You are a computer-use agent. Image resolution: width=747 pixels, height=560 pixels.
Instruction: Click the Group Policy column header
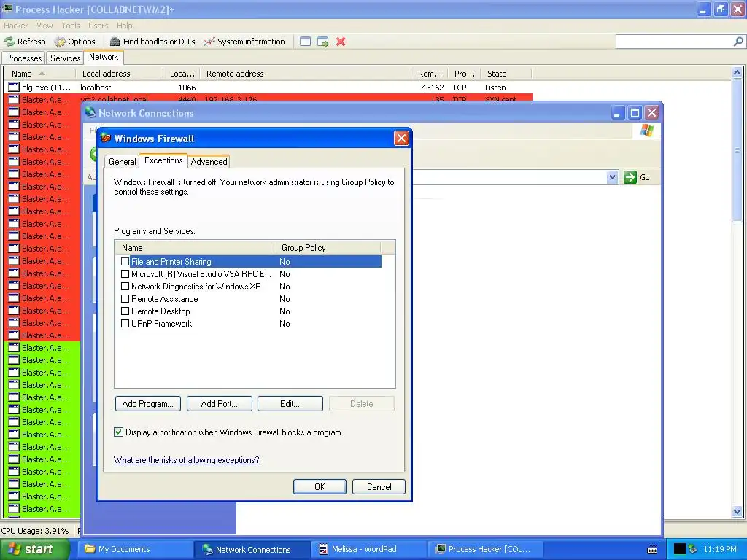(x=328, y=248)
